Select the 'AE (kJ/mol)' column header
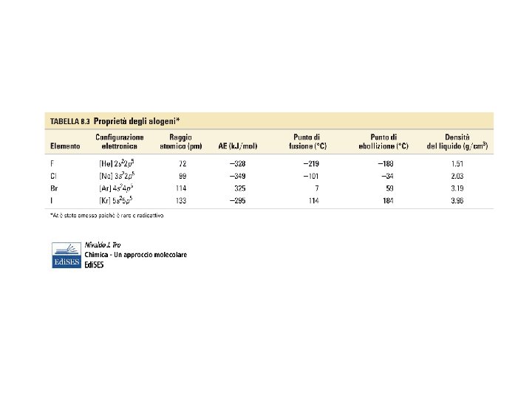The width and height of the screenshot is (532, 399). click(x=239, y=146)
